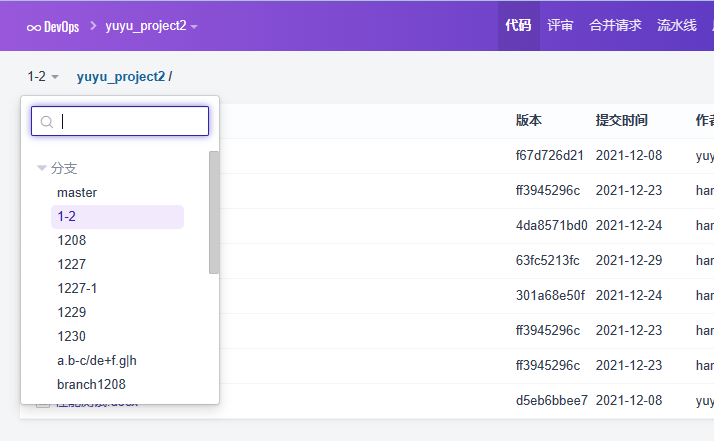Screen dimensions: 714x441
Task: Go to the 评审 tab
Action: point(560,26)
